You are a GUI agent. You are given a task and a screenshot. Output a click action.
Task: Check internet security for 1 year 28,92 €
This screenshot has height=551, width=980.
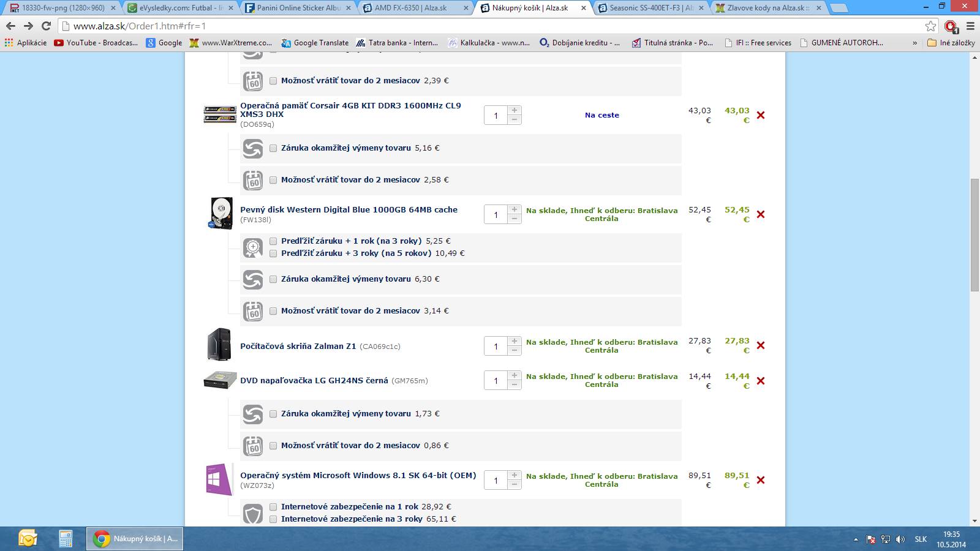pos(273,507)
